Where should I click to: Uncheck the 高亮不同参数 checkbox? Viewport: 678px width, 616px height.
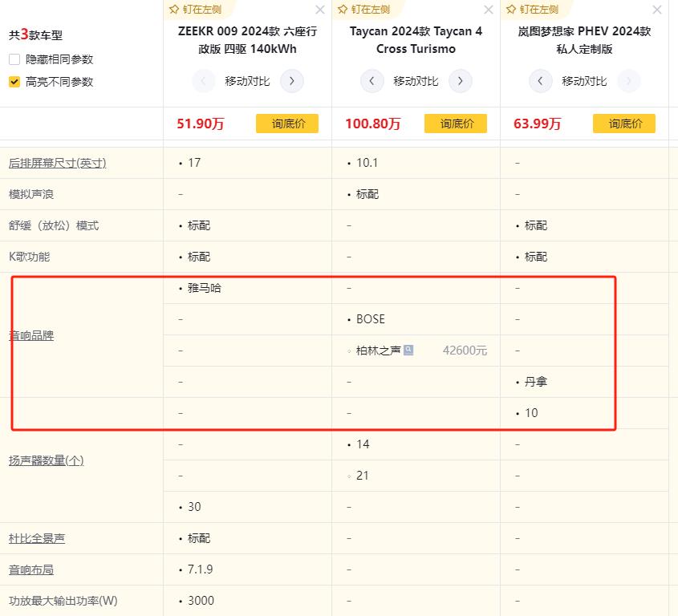coord(14,82)
